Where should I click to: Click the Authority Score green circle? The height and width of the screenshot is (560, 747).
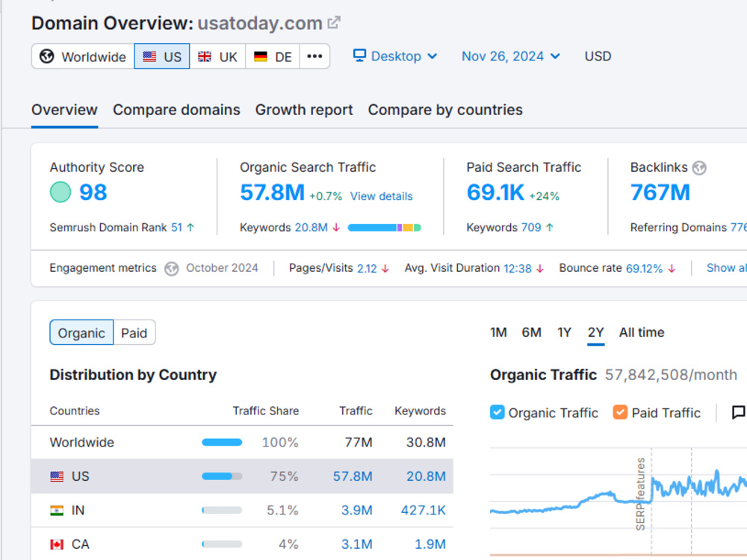click(x=61, y=193)
